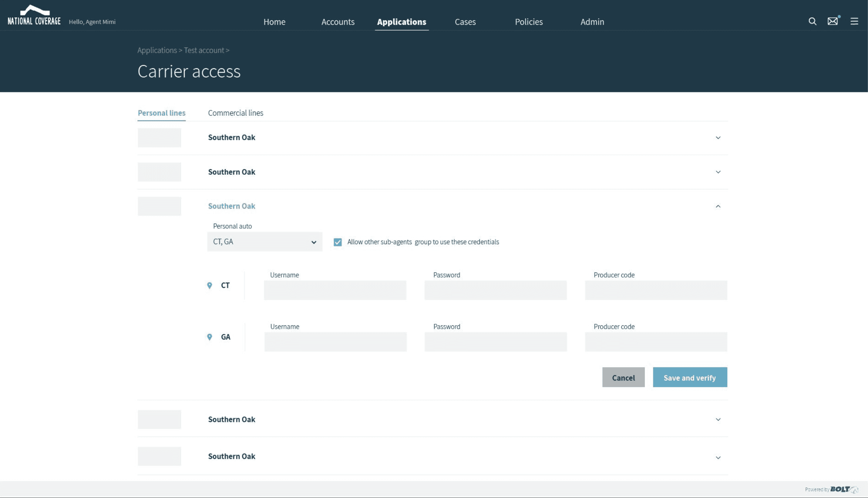
Task: Go to Test account breadcrumb link
Action: point(204,50)
